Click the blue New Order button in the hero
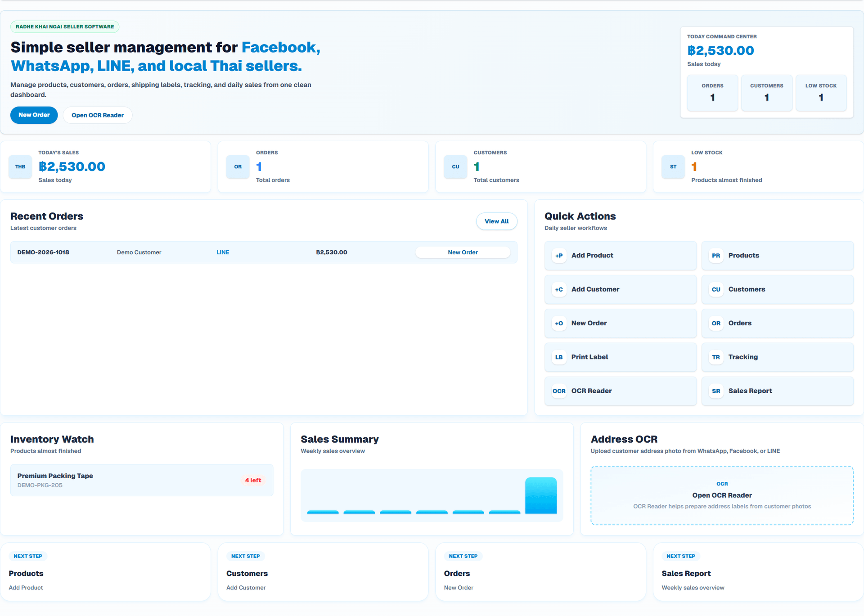Viewport: 864px width, 616px height. [x=34, y=115]
